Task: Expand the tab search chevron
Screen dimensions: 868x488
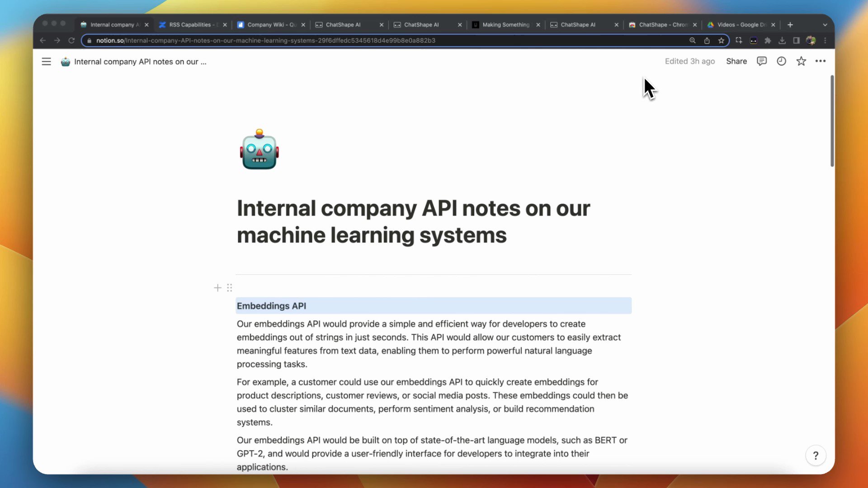Action: (x=825, y=25)
